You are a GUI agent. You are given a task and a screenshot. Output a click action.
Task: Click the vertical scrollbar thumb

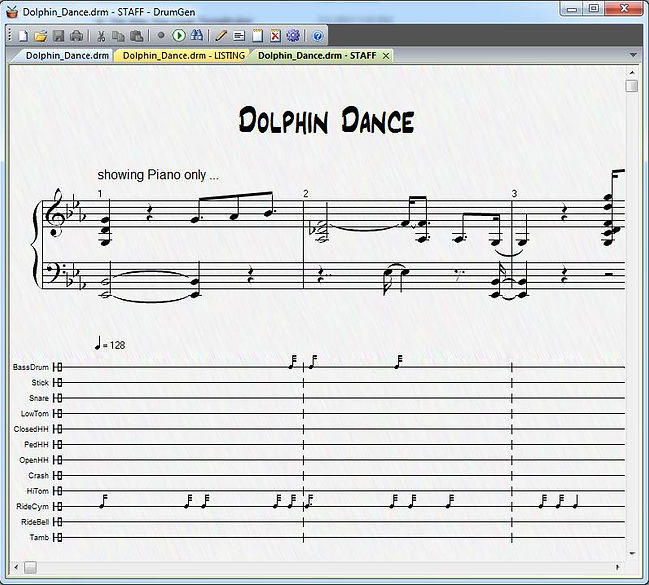(632, 86)
